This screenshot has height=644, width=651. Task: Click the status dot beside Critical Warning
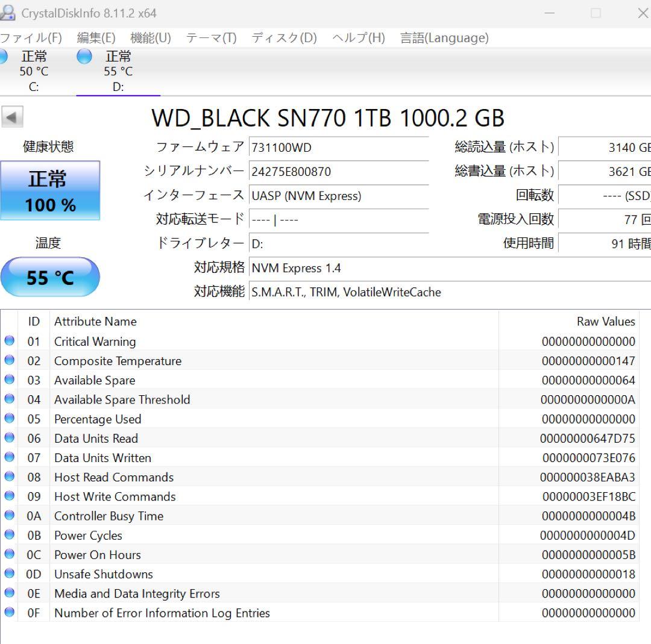coord(8,341)
